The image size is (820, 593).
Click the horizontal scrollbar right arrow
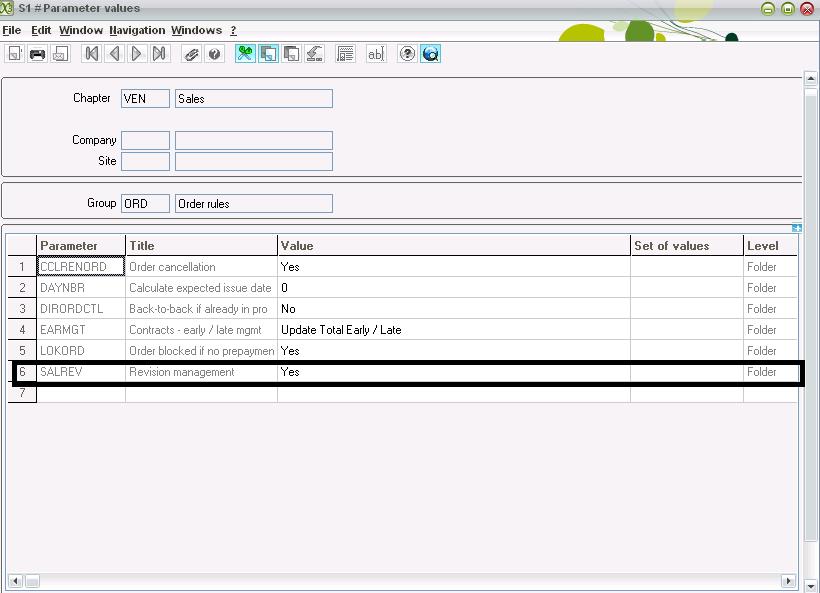tap(788, 580)
